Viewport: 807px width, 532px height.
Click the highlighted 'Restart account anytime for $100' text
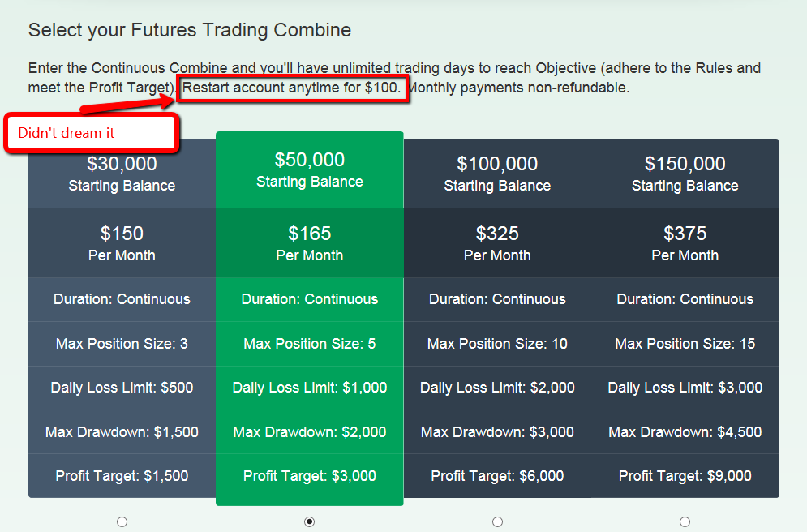click(x=292, y=88)
